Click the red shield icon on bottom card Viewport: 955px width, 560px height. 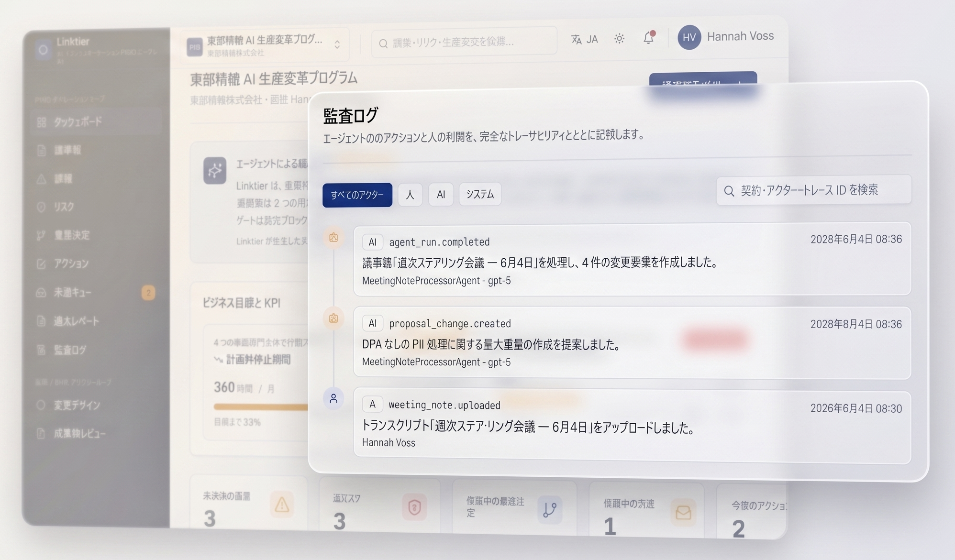[414, 507]
